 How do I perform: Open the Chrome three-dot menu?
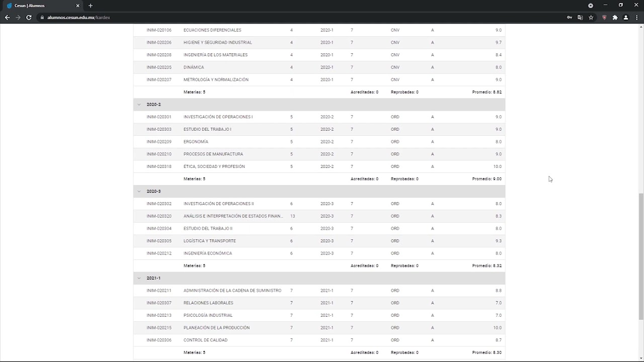(x=637, y=18)
